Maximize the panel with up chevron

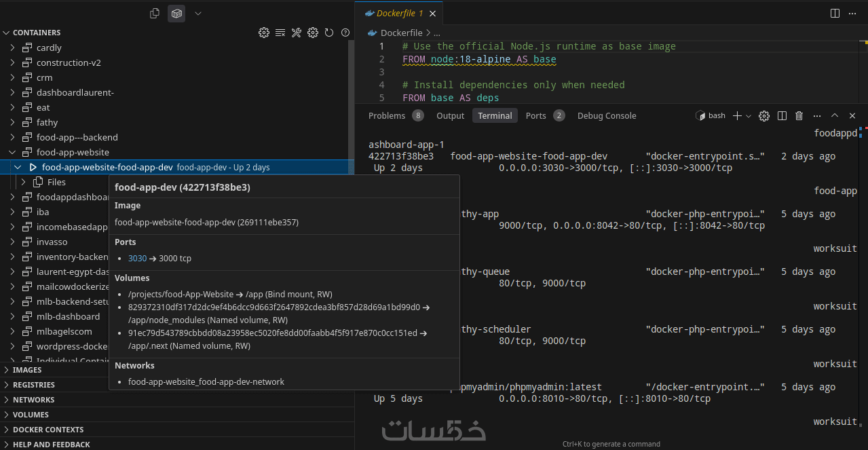835,116
